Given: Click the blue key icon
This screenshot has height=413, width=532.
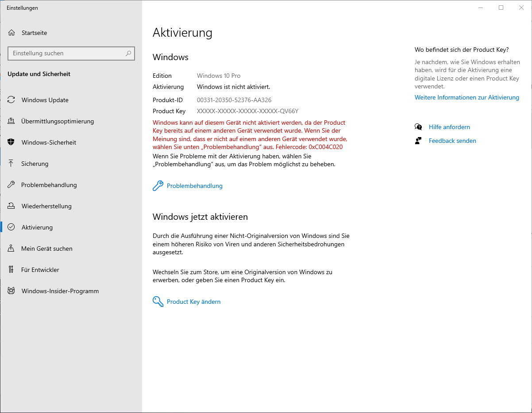Looking at the screenshot, I should click(x=158, y=302).
